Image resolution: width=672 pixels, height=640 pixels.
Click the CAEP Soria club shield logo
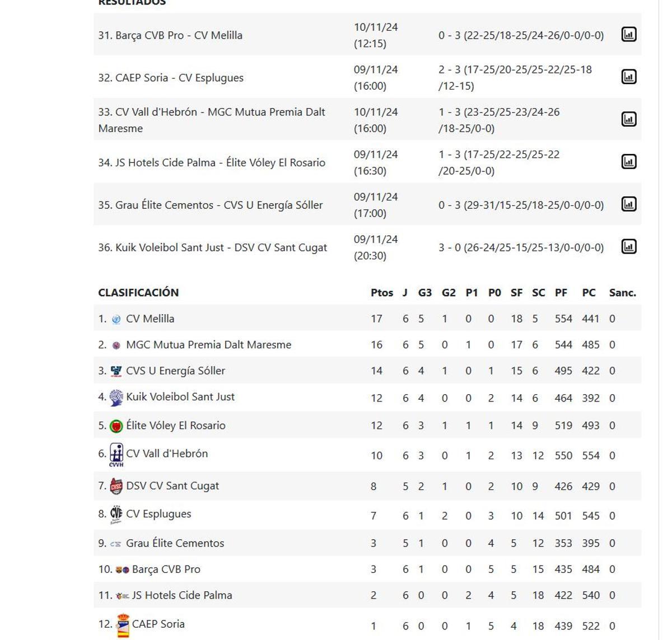coord(124,624)
